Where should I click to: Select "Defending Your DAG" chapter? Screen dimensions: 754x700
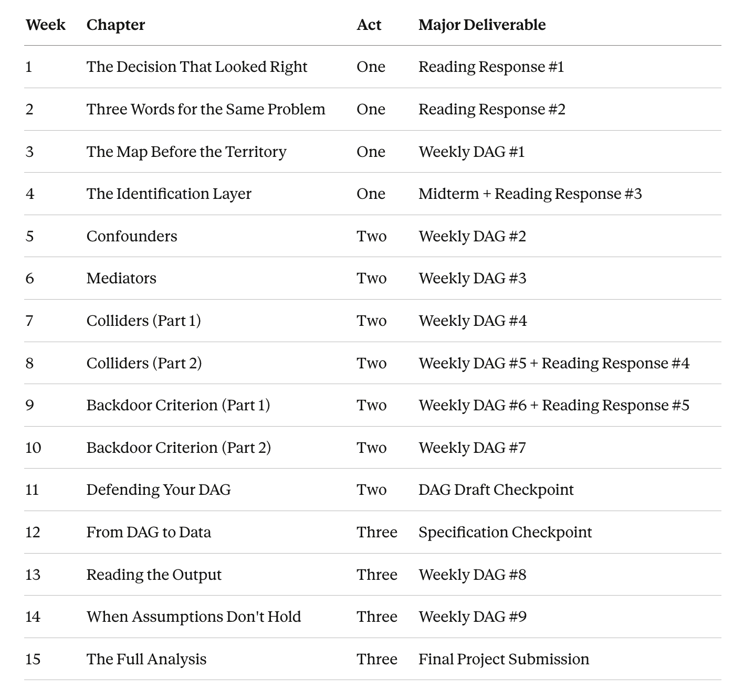[x=159, y=490]
